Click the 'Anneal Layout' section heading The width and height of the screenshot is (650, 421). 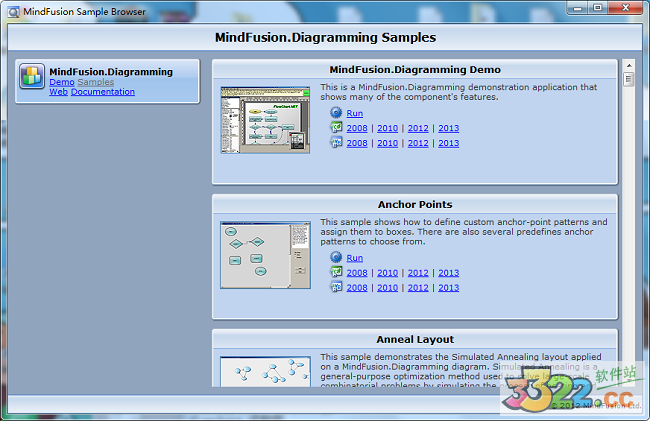[x=415, y=339]
